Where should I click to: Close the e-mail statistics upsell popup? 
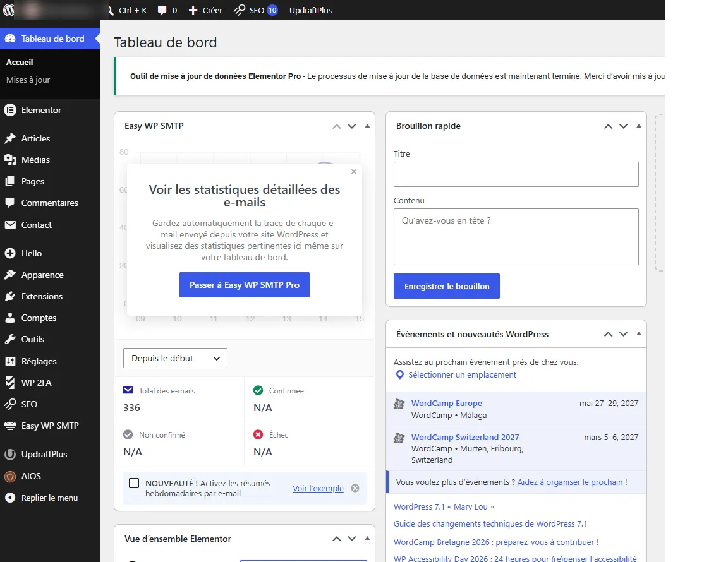click(x=354, y=172)
